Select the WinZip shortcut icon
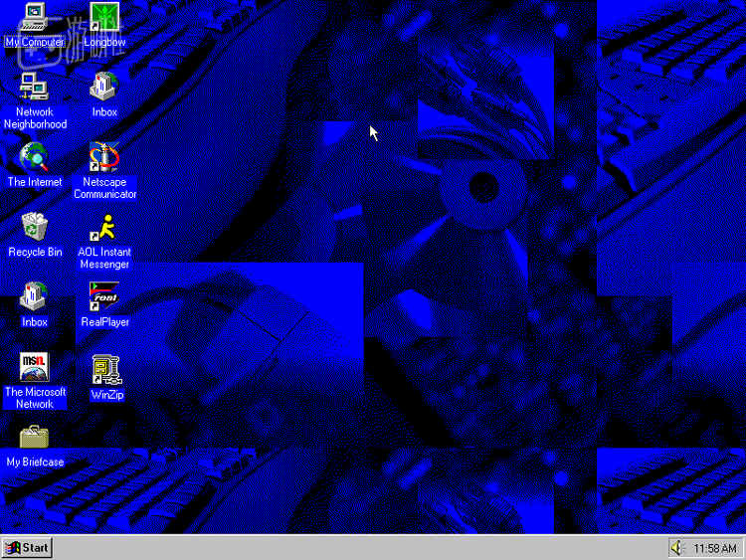Screen dimensions: 746x560 [x=105, y=370]
